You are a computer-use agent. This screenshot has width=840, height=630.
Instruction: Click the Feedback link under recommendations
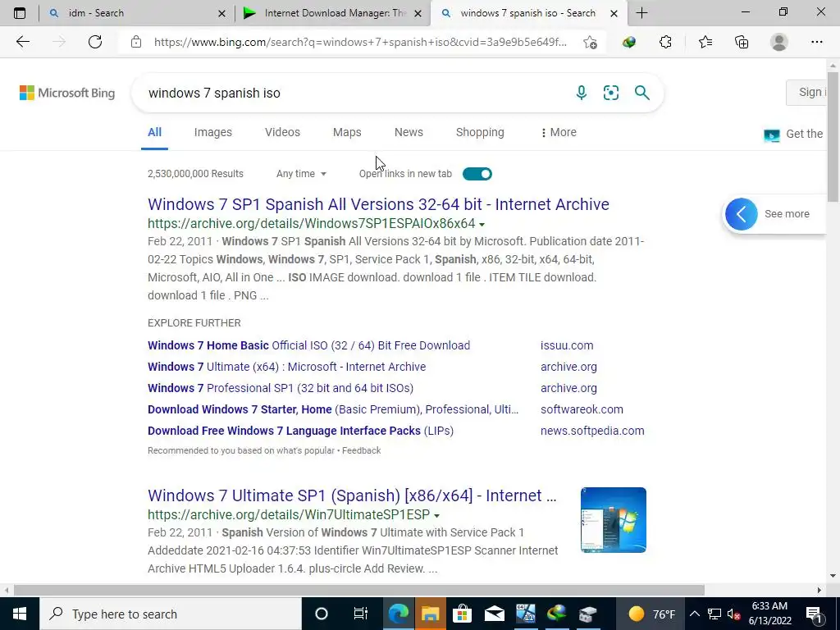click(361, 450)
